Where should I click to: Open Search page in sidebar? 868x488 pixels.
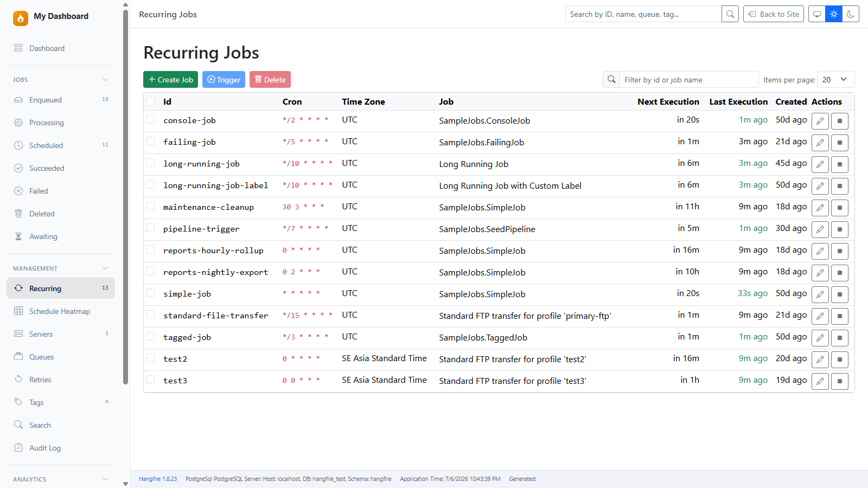click(61, 425)
